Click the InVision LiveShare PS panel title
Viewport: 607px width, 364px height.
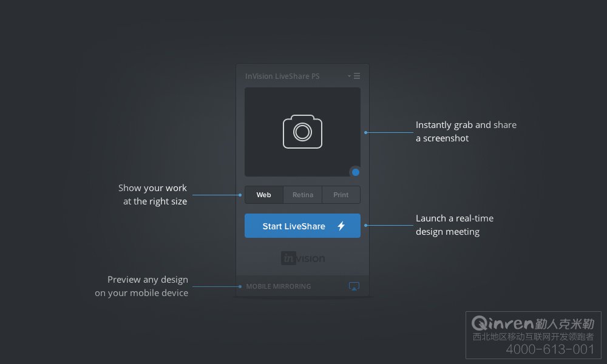pos(282,76)
